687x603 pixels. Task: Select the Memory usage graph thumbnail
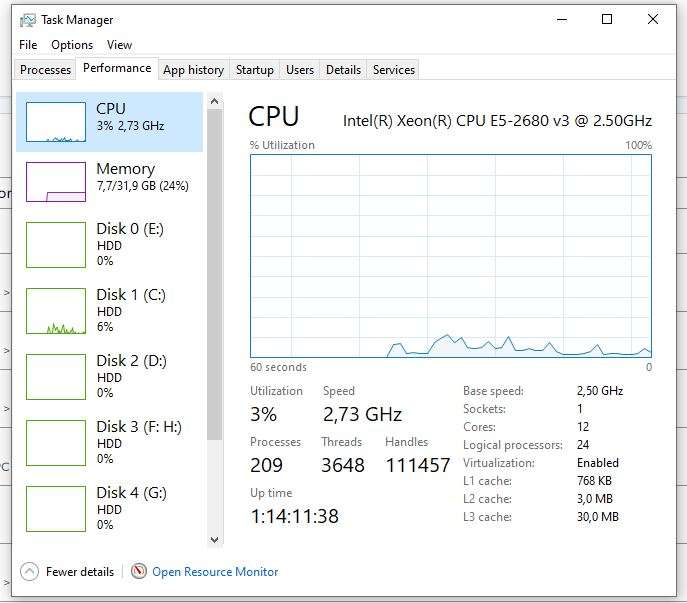[55, 182]
